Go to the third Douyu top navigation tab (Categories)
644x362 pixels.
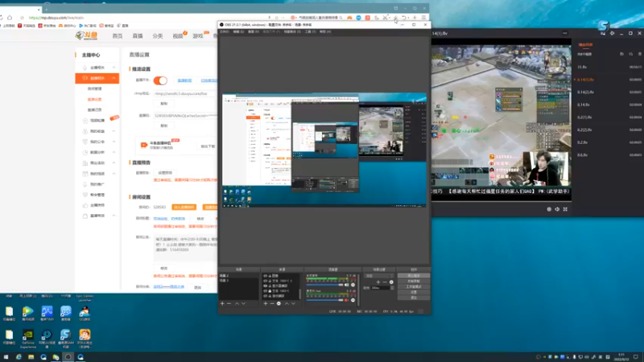[158, 36]
